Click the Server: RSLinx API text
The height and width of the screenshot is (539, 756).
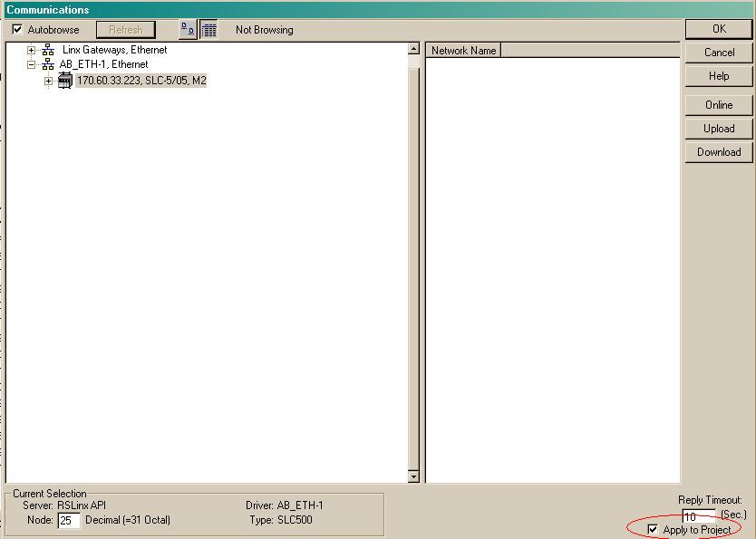pyautogui.click(x=64, y=505)
